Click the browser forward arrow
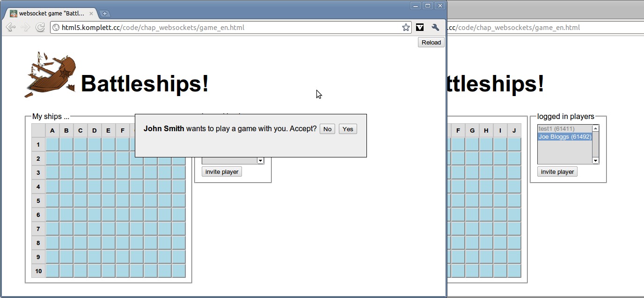This screenshot has width=644, height=298. [26, 28]
